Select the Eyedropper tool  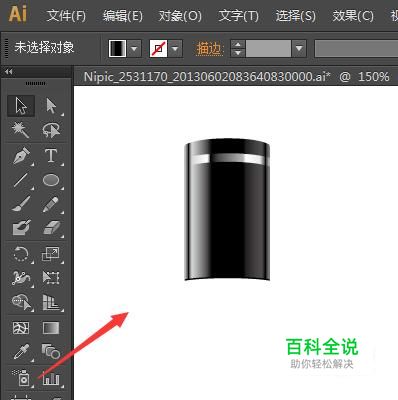[x=21, y=352]
